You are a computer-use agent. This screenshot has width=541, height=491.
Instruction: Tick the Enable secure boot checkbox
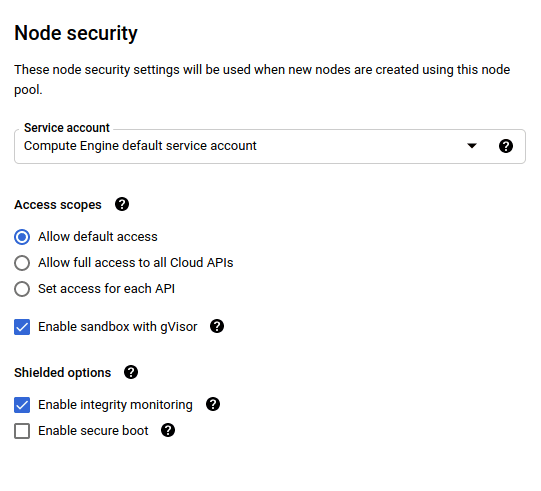(22, 431)
